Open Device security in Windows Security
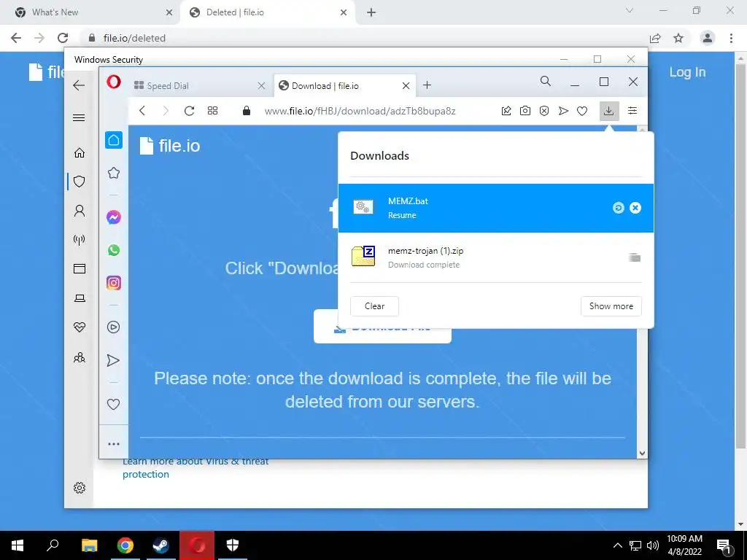 pyautogui.click(x=79, y=298)
